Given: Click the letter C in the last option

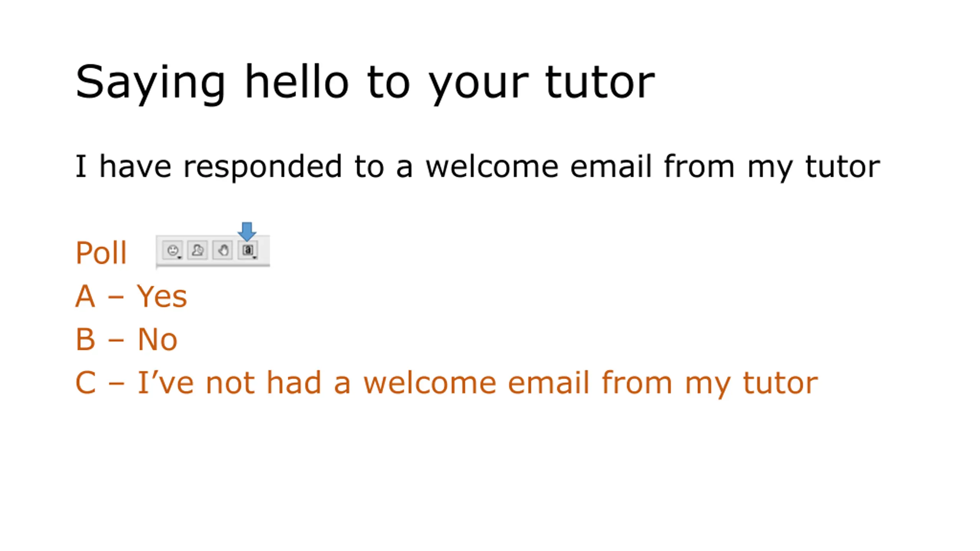Looking at the screenshot, I should (85, 383).
